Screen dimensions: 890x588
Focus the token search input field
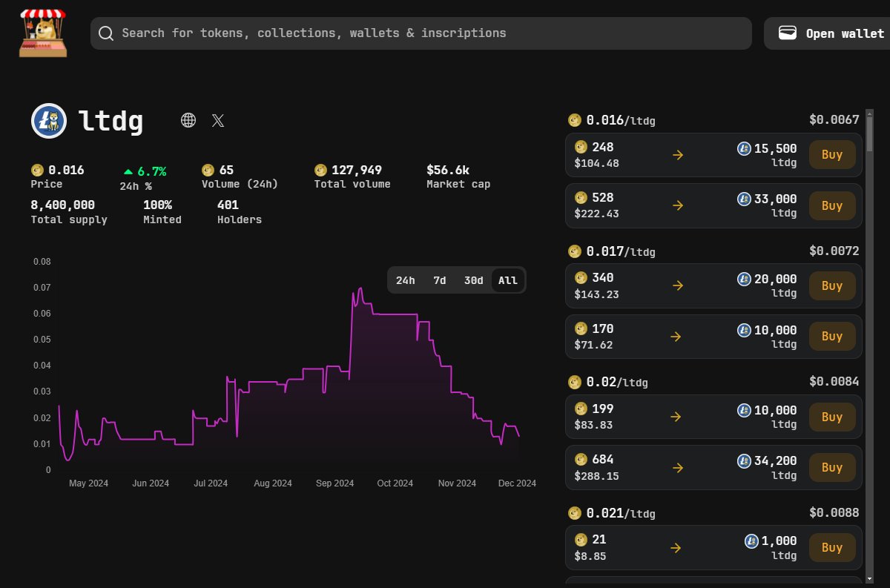pos(421,33)
